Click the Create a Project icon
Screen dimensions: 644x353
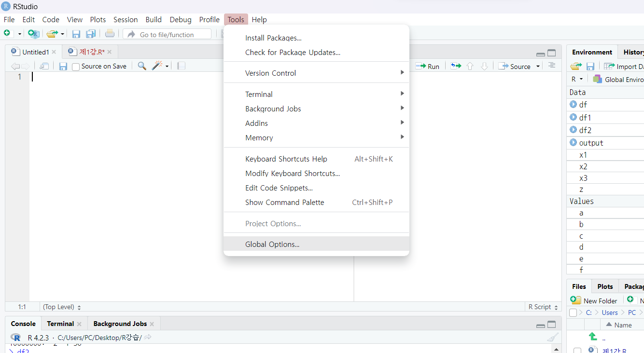coord(33,34)
